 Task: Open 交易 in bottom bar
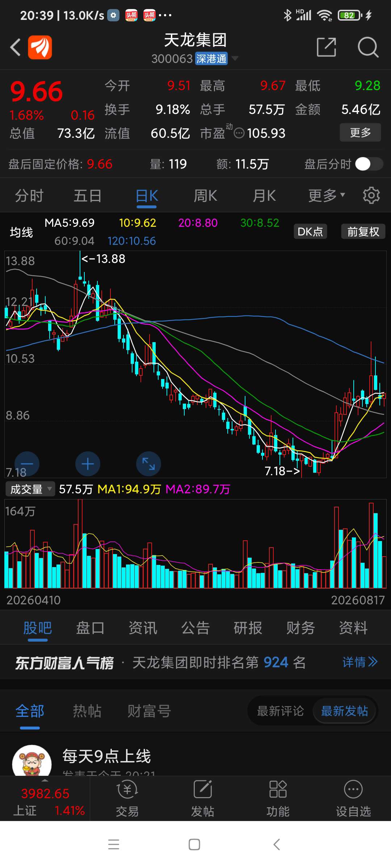tap(127, 799)
